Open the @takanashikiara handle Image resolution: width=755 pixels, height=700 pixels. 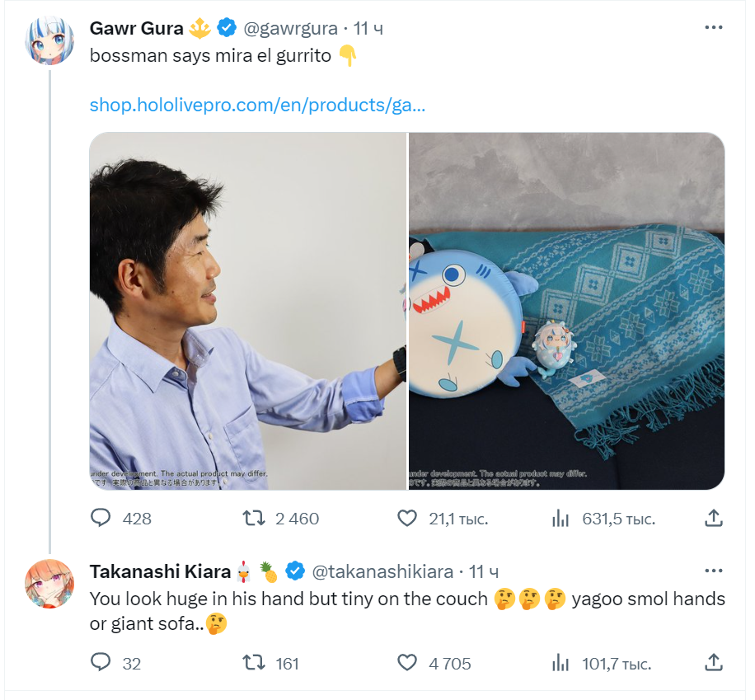pos(382,571)
